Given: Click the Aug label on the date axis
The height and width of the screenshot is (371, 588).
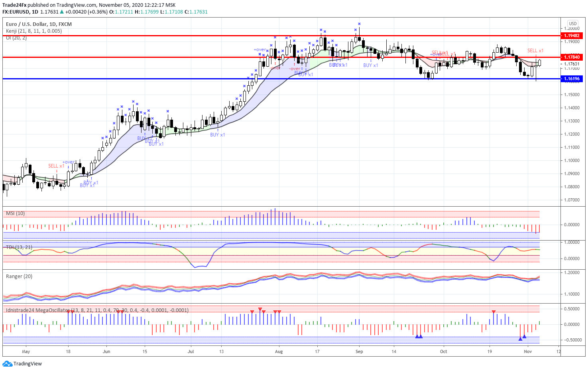Looking at the screenshot, I should tap(279, 351).
